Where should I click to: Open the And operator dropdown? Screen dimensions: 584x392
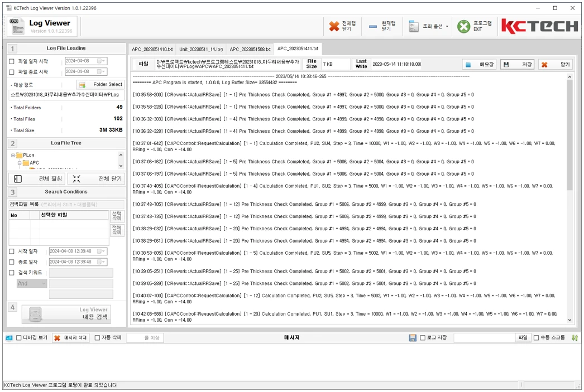pyautogui.click(x=32, y=283)
